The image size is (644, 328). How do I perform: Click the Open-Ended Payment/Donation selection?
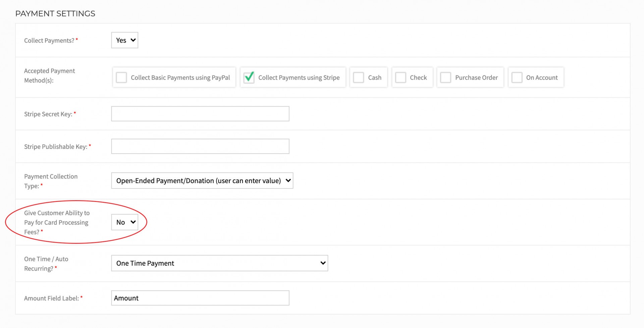[x=198, y=180]
